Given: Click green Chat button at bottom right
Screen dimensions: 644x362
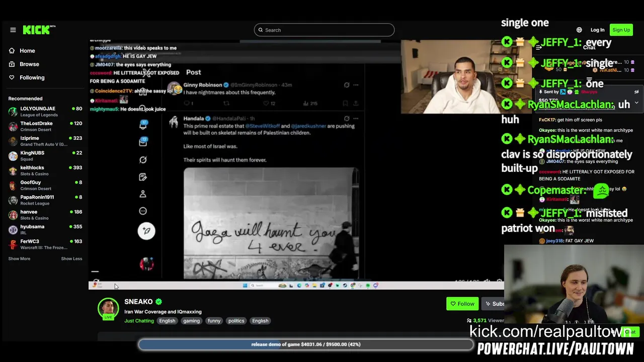Looking at the screenshot, I should 630,332.
